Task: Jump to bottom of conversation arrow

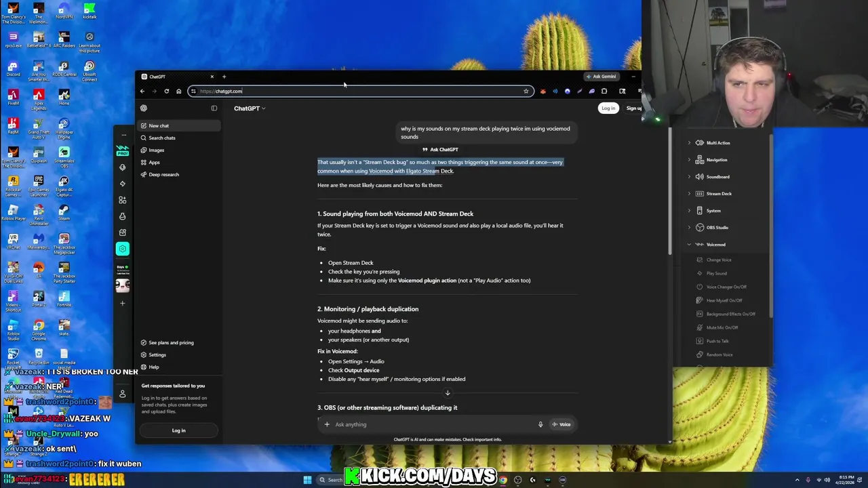Action: [448, 392]
